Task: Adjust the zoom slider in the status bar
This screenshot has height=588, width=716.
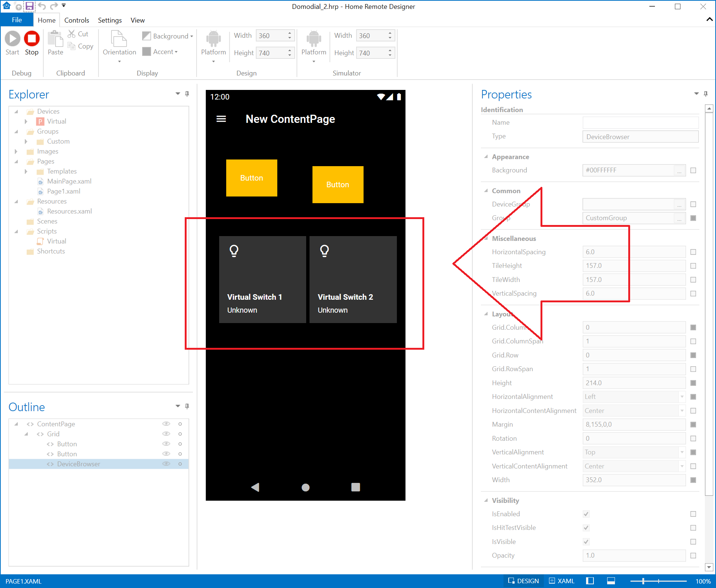Action: point(643,581)
